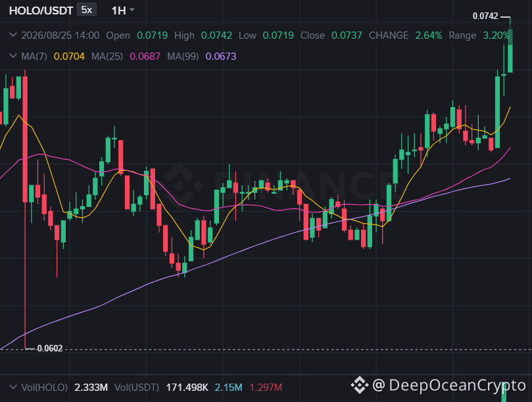Collapse the Vol(HOLO) indicator chevron
Image resolution: width=532 pixels, height=402 pixels.
click(13, 387)
